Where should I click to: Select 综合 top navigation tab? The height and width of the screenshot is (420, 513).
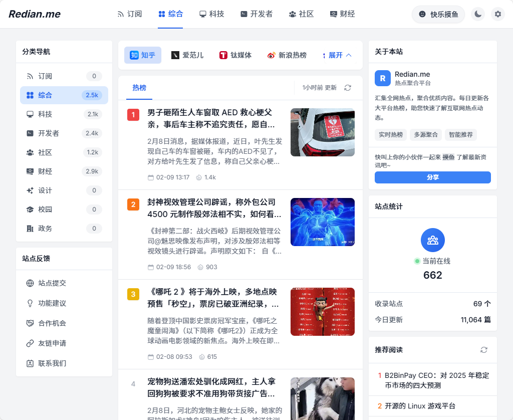click(x=170, y=14)
